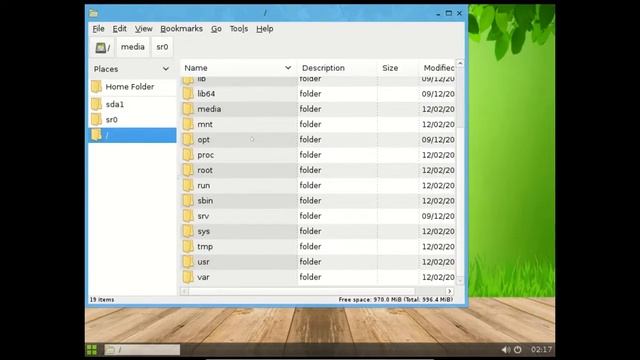This screenshot has height=360, width=640.
Task: Select the proc folder name
Action: [206, 155]
